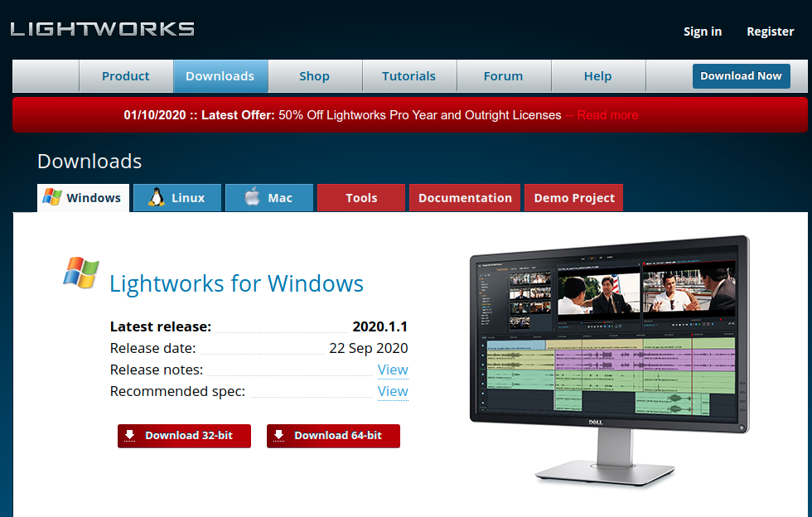Select the Linux downloads tab
Viewport: 812px width, 517px height.
(x=177, y=198)
